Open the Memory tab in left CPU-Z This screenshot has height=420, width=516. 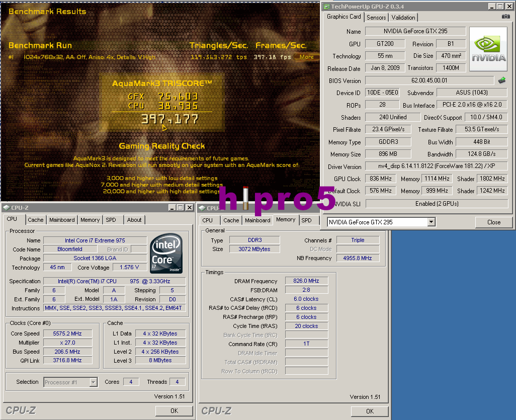pyautogui.click(x=90, y=220)
